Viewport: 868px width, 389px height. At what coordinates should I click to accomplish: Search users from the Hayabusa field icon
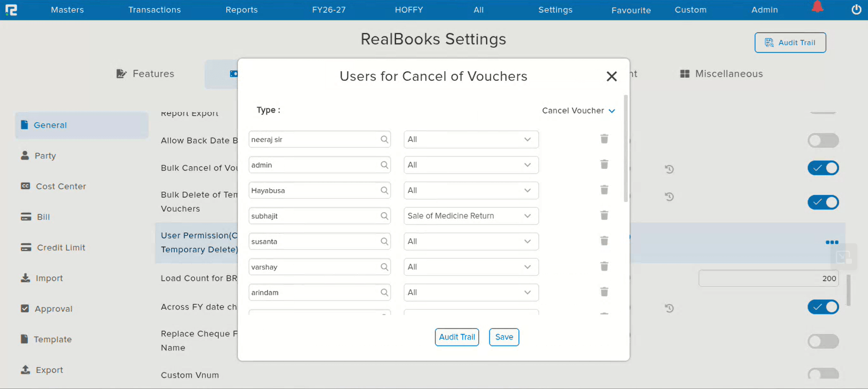[384, 190]
